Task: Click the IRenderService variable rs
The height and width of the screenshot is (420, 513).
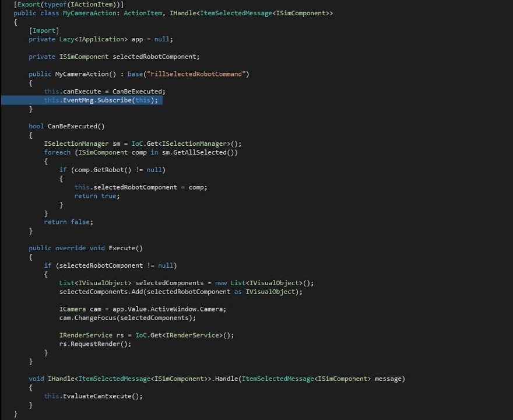Action: coord(120,335)
